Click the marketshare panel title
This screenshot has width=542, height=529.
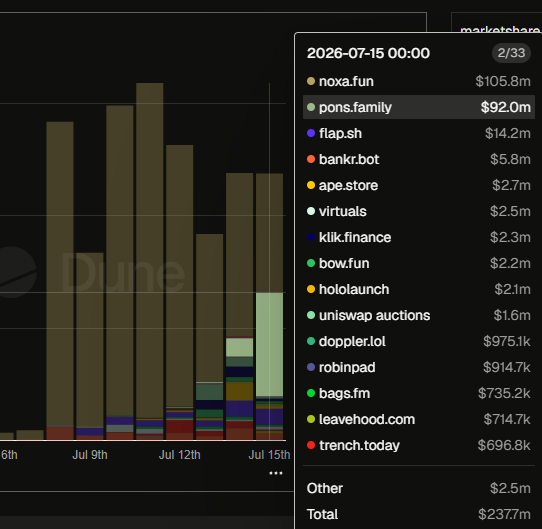pyautogui.click(x=500, y=30)
